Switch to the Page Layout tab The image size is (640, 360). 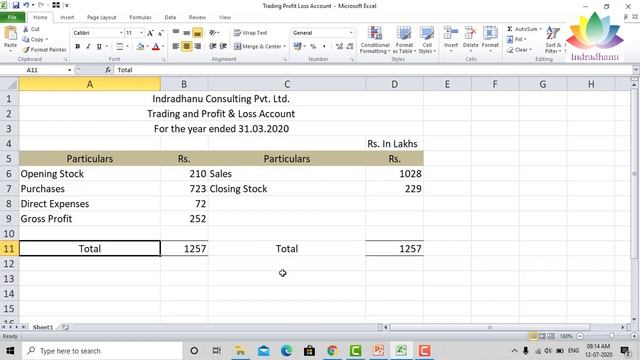101,18
